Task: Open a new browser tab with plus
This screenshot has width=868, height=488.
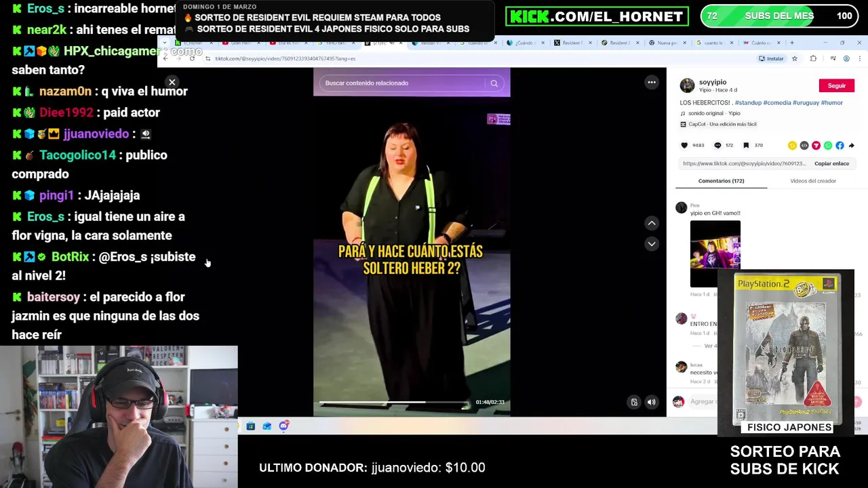Action: (x=791, y=43)
